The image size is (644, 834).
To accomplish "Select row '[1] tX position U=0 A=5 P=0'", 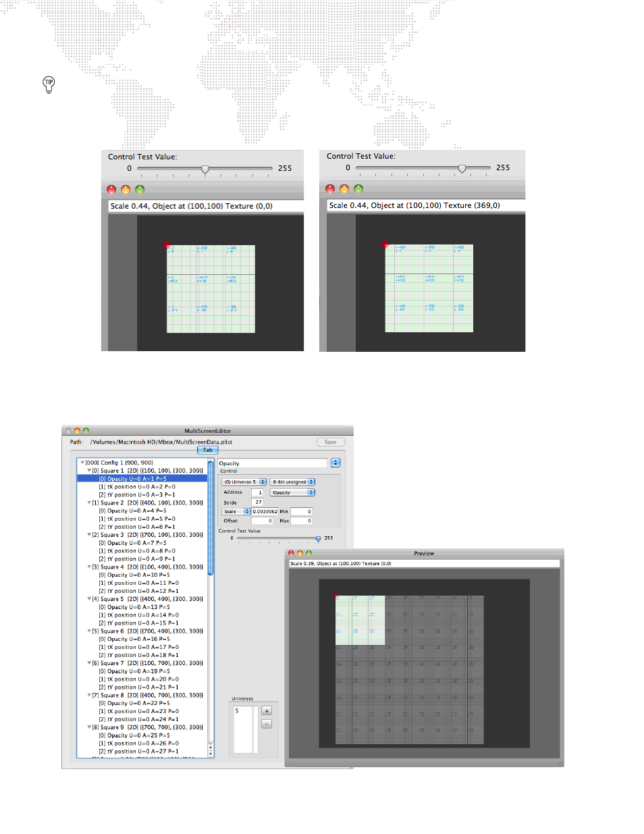I will 142,519.
